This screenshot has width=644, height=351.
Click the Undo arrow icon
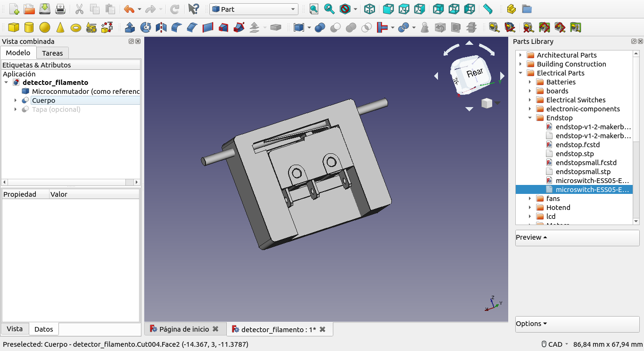point(128,9)
